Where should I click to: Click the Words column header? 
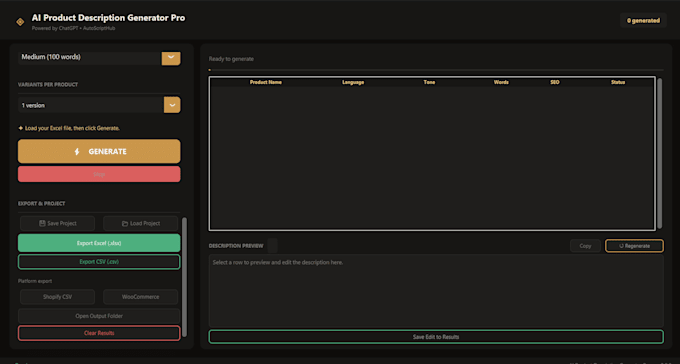pyautogui.click(x=501, y=82)
